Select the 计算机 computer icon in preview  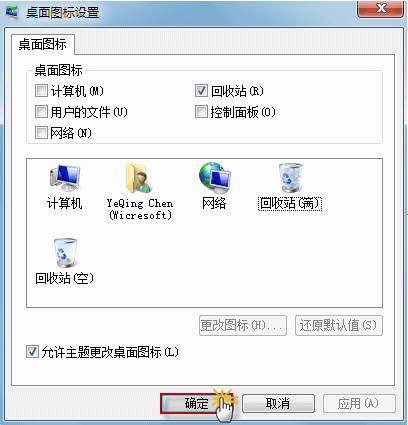tap(65, 178)
